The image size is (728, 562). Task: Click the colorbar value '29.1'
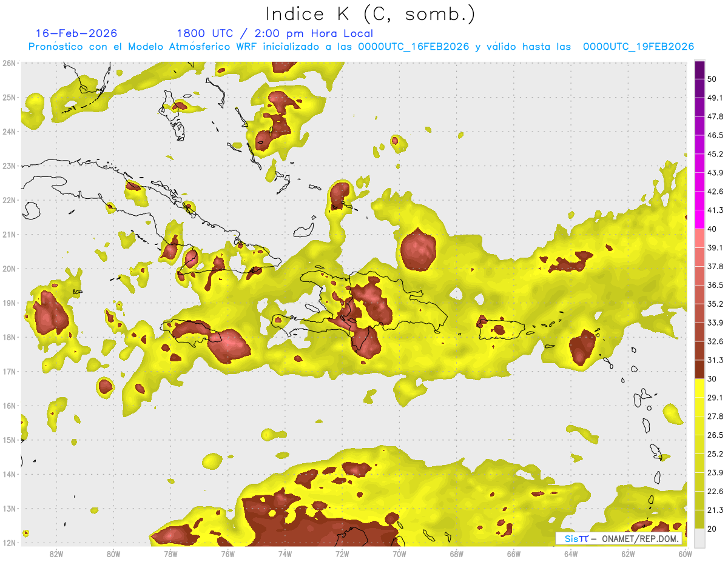point(715,398)
